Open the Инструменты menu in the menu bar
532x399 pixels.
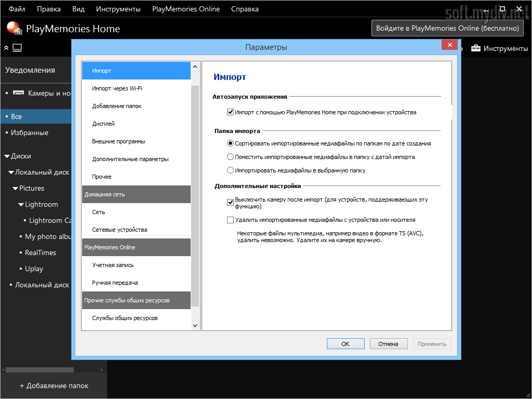click(x=118, y=9)
